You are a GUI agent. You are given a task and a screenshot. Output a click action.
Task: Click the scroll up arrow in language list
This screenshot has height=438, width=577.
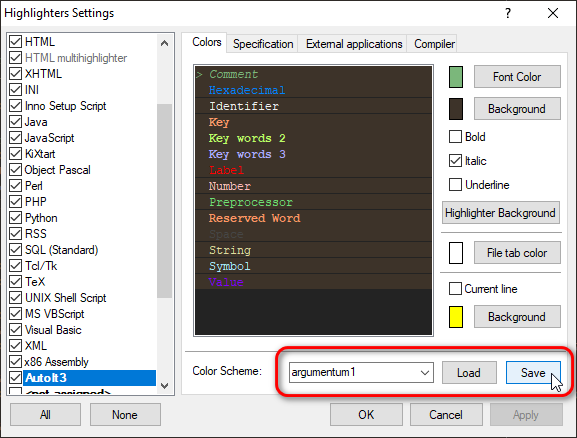coord(164,43)
